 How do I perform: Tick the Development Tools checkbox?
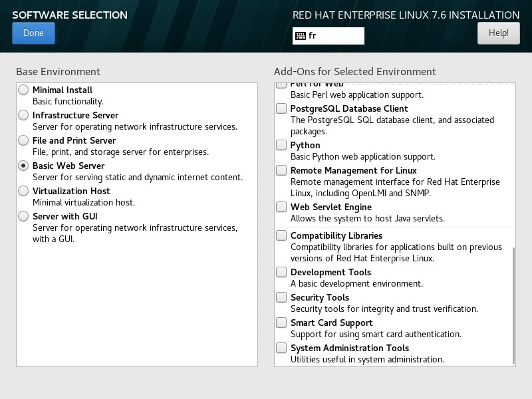coord(281,272)
